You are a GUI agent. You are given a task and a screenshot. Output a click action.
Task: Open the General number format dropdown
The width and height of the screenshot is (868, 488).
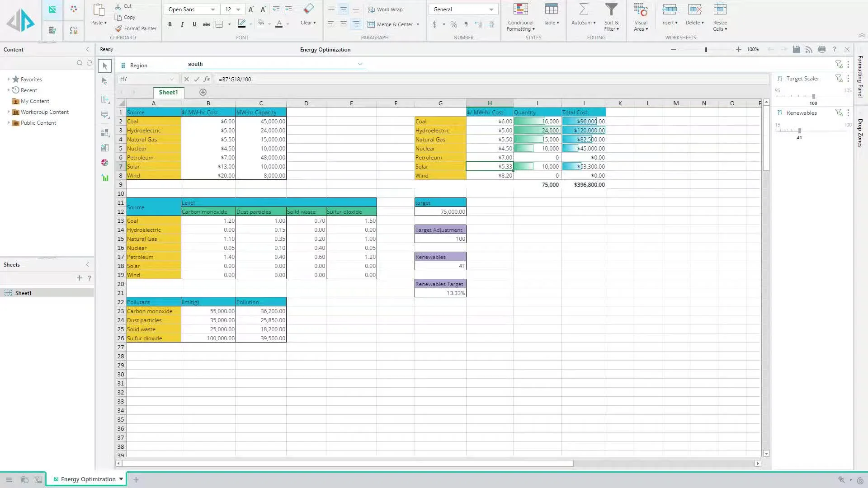[x=491, y=9]
